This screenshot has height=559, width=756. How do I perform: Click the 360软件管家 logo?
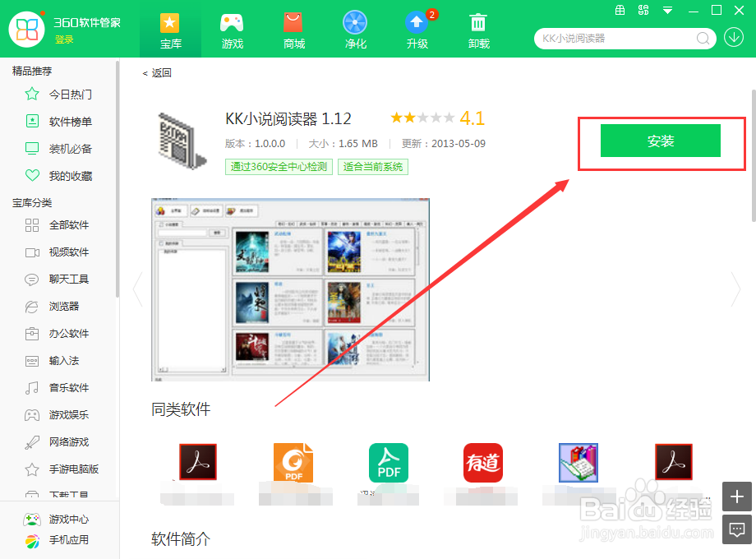[27, 30]
